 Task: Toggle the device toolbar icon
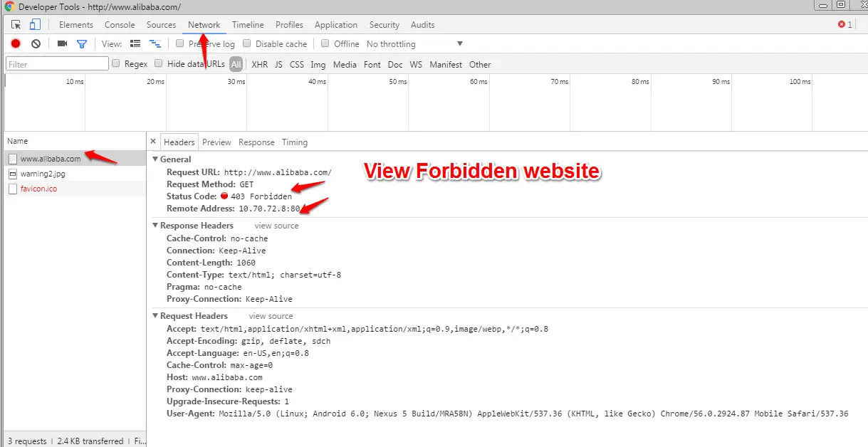tap(35, 24)
